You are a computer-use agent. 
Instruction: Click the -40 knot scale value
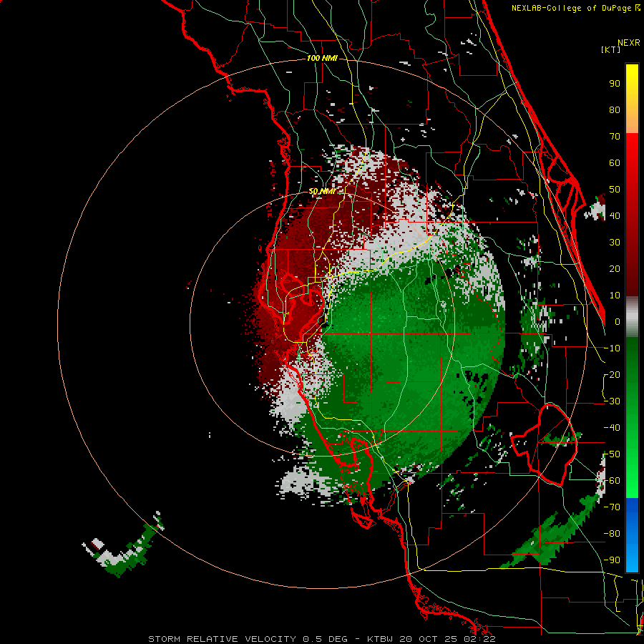tap(612, 428)
